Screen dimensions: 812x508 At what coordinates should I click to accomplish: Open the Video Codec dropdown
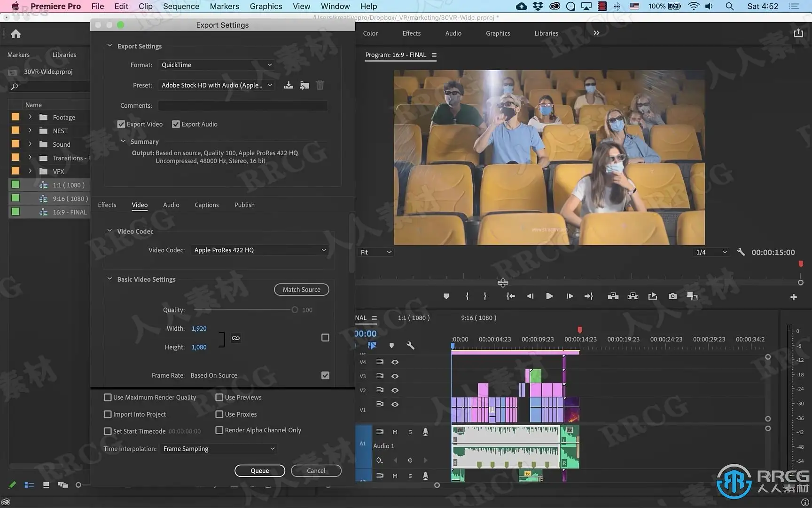click(x=260, y=250)
